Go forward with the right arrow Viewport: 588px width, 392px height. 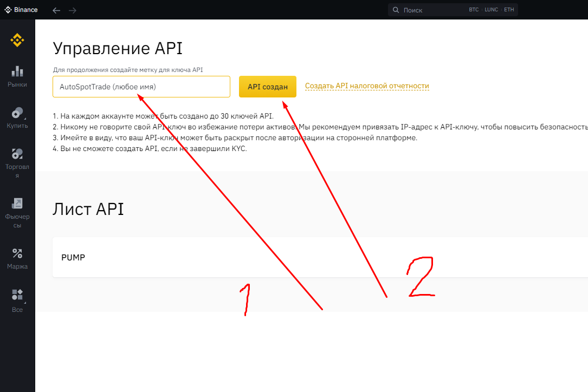click(x=73, y=10)
